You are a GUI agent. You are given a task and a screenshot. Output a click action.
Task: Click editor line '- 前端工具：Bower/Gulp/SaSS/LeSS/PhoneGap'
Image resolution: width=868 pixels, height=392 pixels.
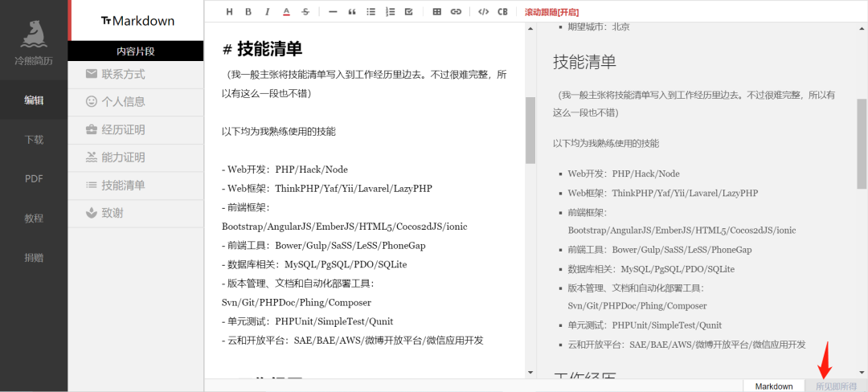[x=323, y=245]
